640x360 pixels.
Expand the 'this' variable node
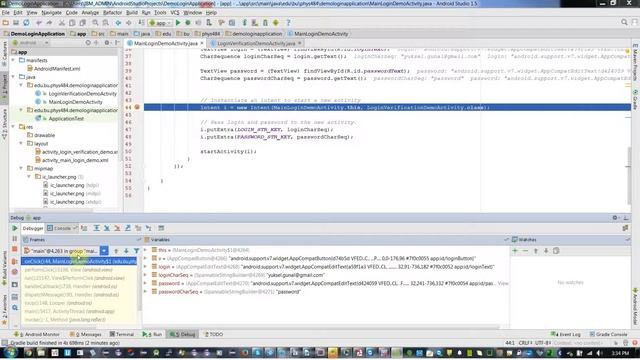[x=146, y=250]
